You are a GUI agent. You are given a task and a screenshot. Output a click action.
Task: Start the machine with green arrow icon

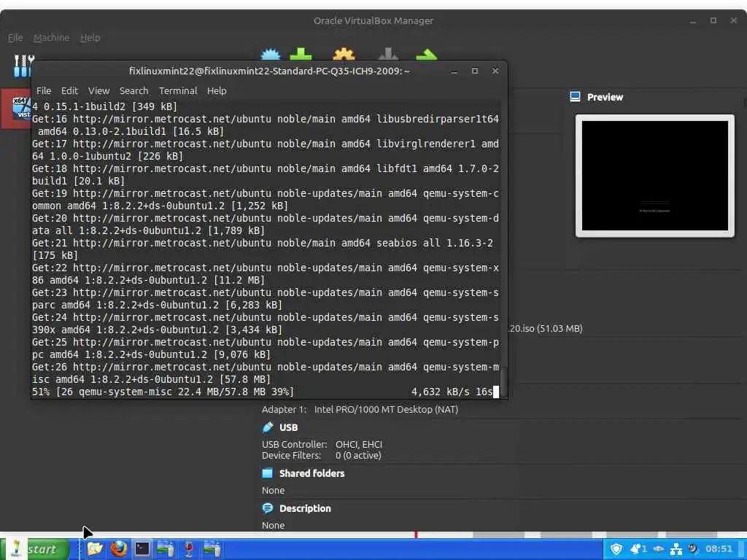tap(426, 54)
